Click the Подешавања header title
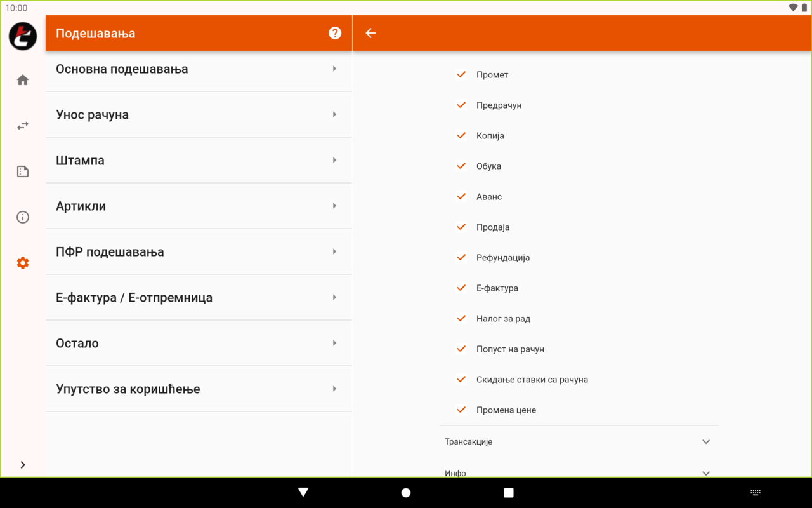Screen dimensions: 812x508 coord(96,33)
